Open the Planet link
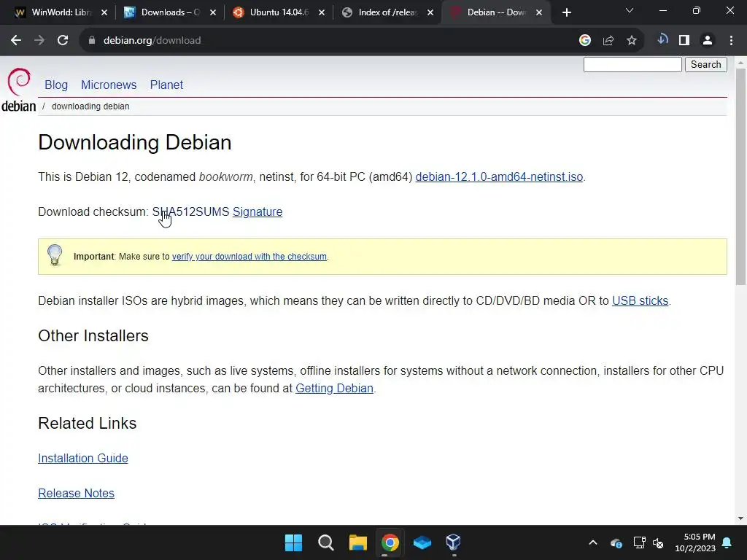Screen dimensions: 747x560 166,85
